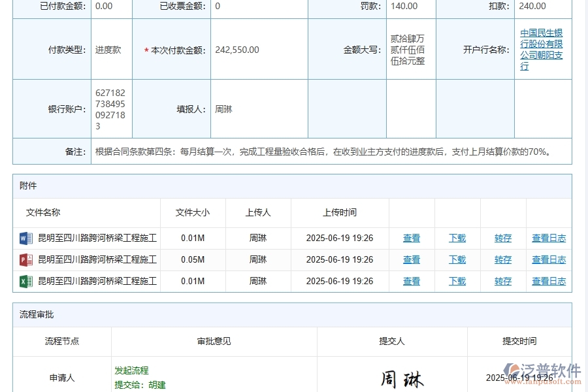Open the Excel attachment file icon
The height and width of the screenshot is (392, 588).
pos(25,281)
